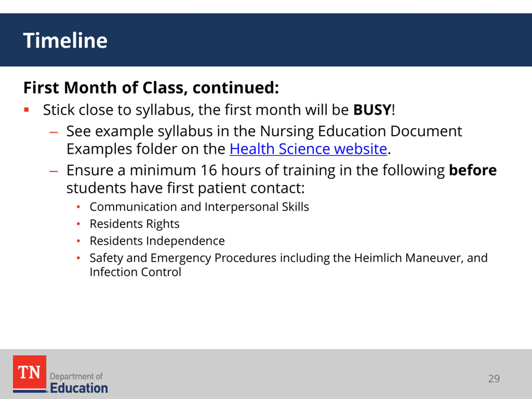
Task: Click the slide number 29
Action: 494,379
